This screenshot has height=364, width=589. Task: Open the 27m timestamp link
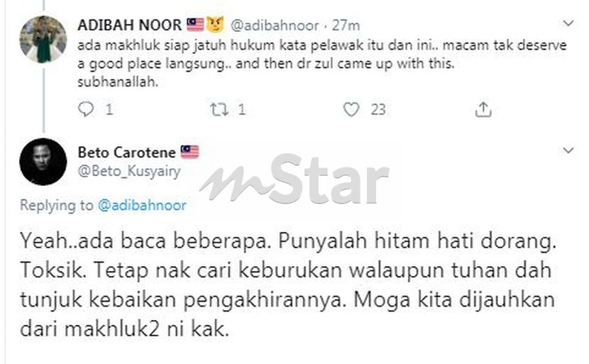tap(346, 26)
